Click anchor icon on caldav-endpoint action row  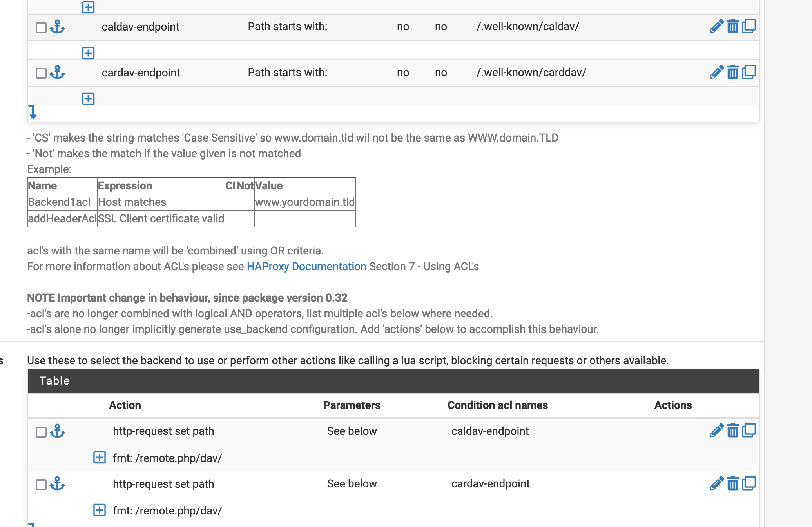pos(58,431)
